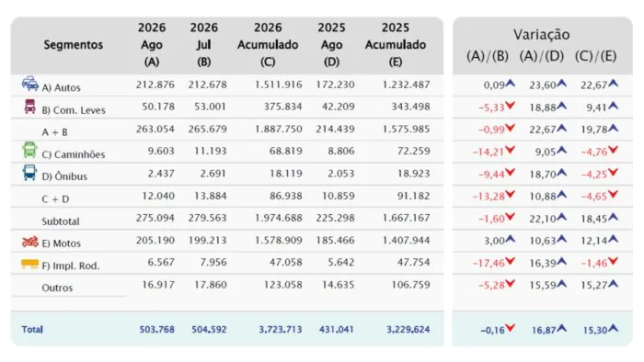Click the Subtotal row label
Viewport: 644px width, 362px height.
click(x=61, y=221)
